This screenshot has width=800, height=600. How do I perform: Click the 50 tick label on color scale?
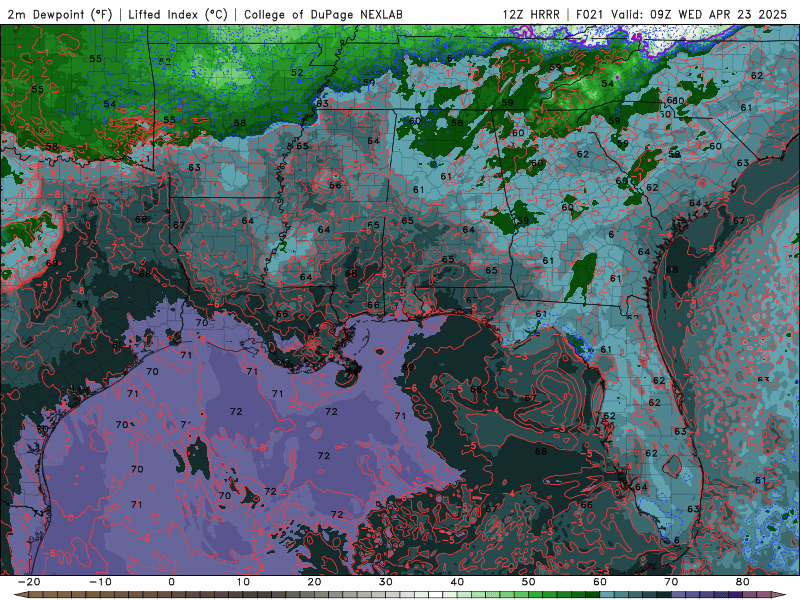tap(529, 582)
